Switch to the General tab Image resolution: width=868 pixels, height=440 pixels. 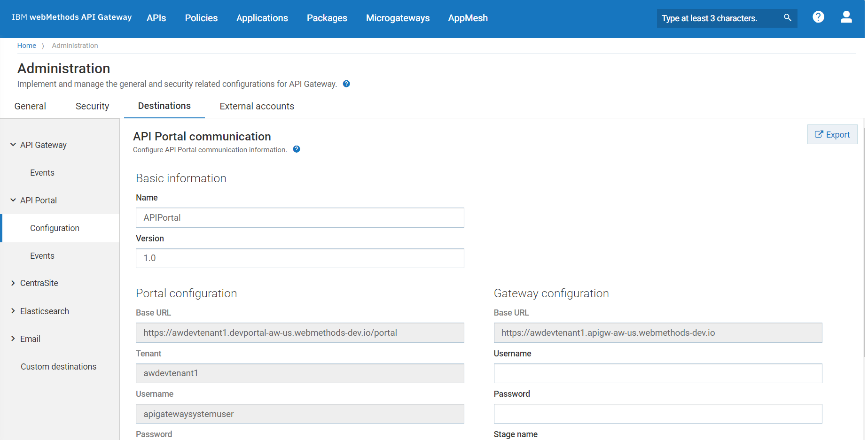(x=30, y=106)
